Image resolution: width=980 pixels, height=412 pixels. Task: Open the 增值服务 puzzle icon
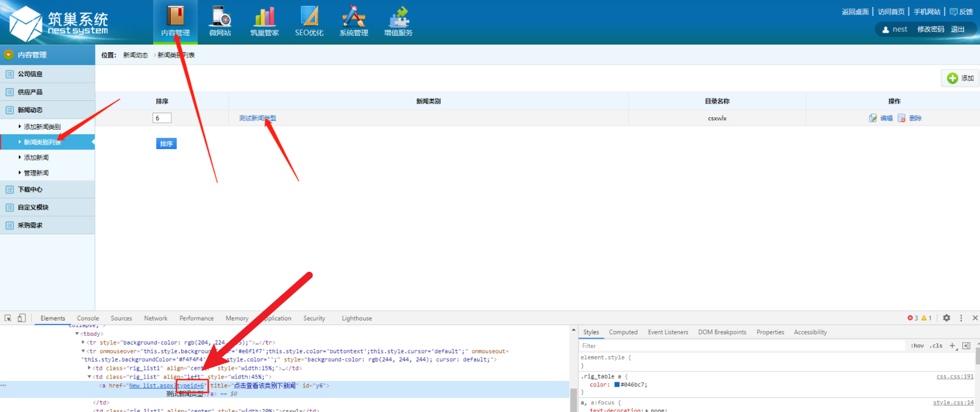coord(398,18)
